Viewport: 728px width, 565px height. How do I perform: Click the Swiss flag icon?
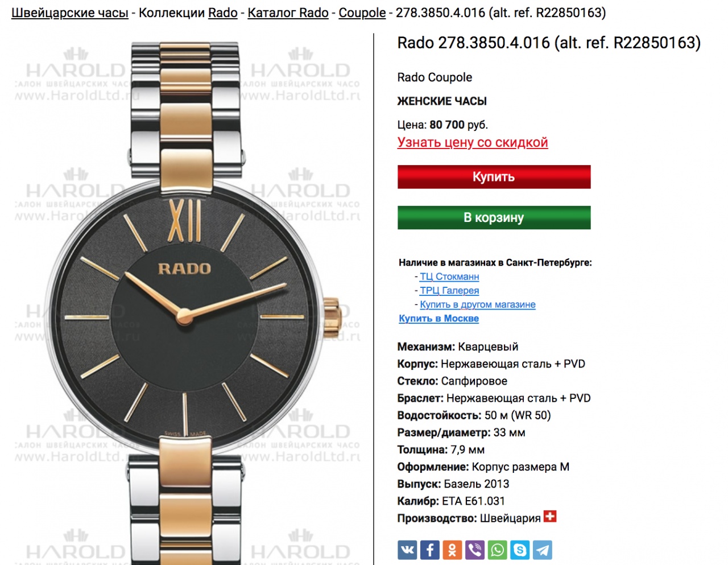[x=550, y=516]
